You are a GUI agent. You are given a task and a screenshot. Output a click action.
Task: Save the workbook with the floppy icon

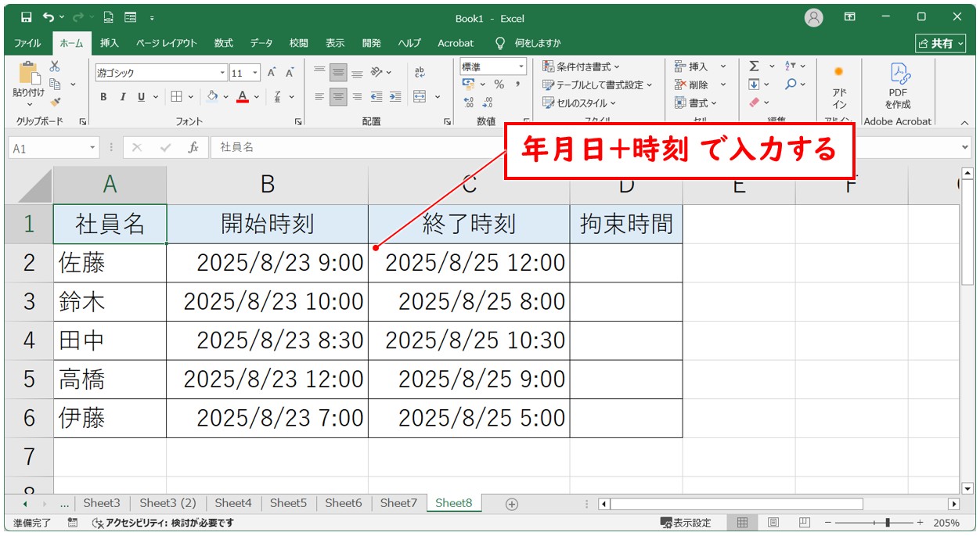point(27,17)
